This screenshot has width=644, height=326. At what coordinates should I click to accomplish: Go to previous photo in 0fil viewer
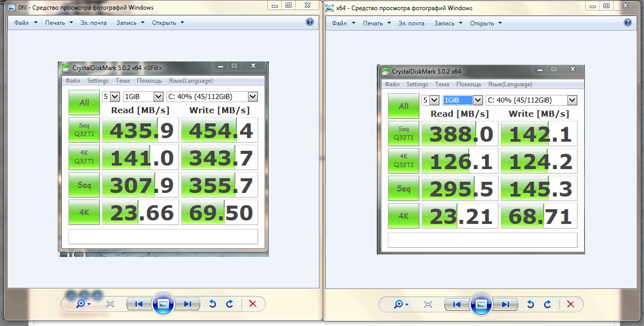138,304
